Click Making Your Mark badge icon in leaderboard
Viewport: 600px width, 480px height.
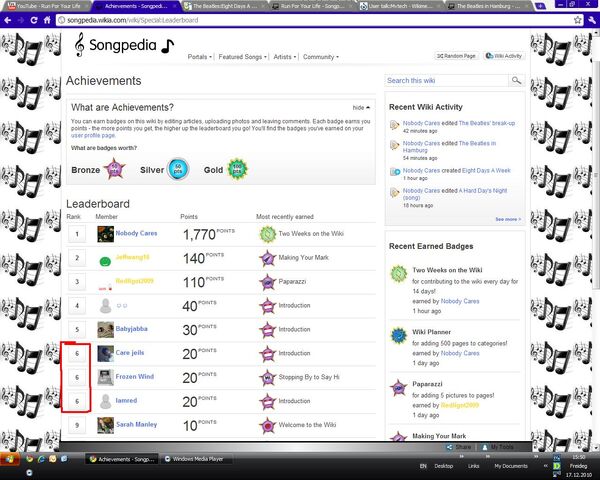pos(267,258)
